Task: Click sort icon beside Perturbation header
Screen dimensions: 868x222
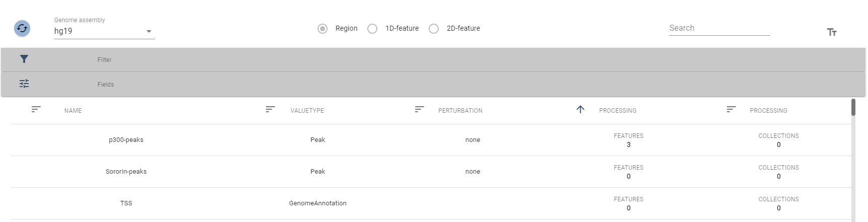Action: click(x=419, y=109)
